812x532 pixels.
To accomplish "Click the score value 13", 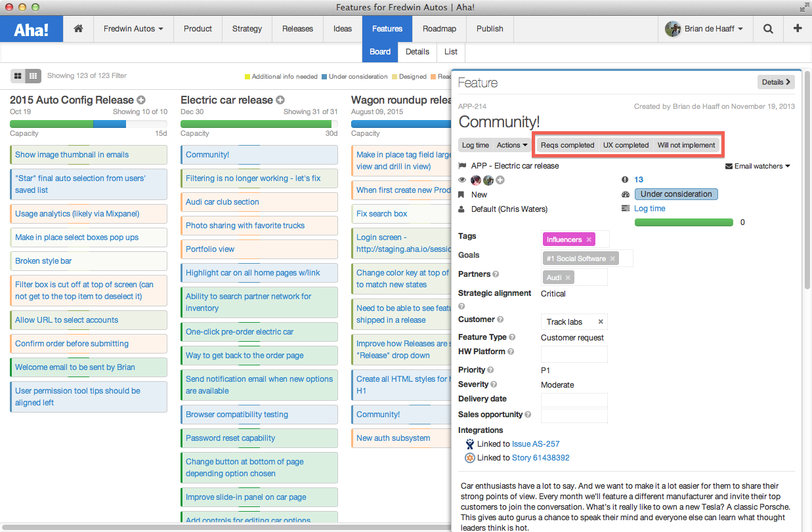I will pyautogui.click(x=639, y=180).
